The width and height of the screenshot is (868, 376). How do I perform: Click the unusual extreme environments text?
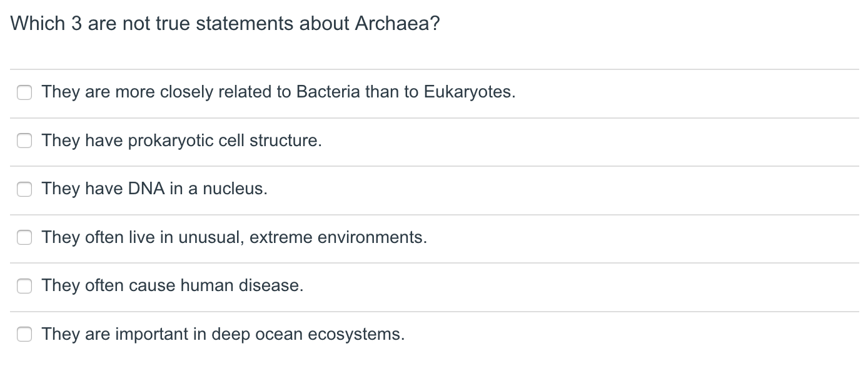tap(234, 237)
